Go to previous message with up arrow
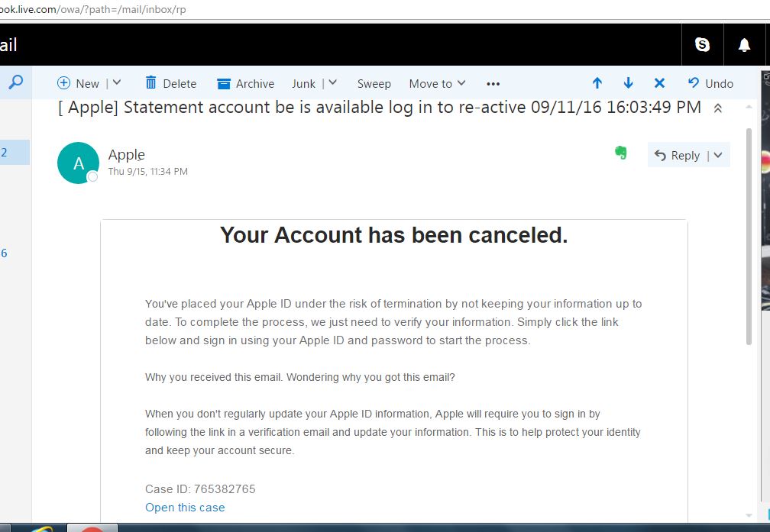770x532 pixels. pos(597,83)
